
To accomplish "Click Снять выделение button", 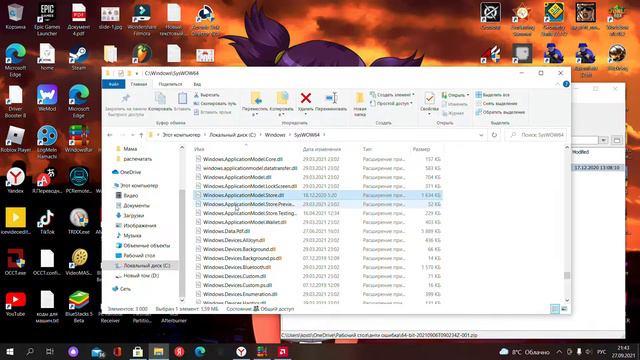I will [x=496, y=103].
